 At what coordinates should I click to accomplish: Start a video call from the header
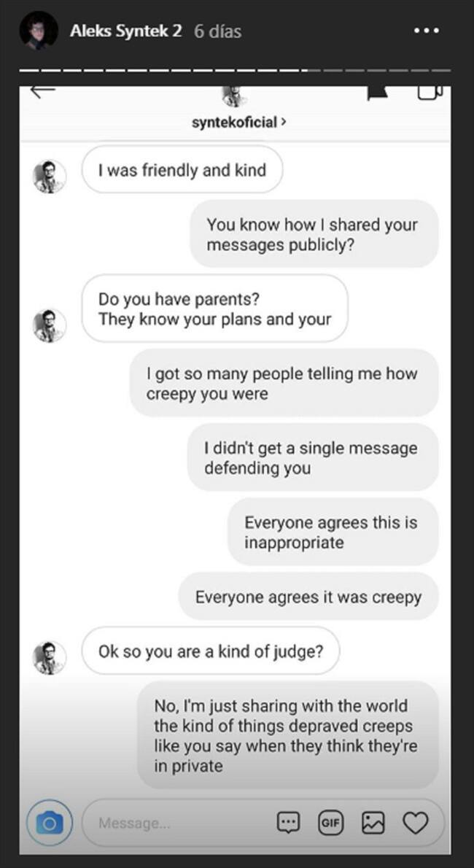(430, 92)
